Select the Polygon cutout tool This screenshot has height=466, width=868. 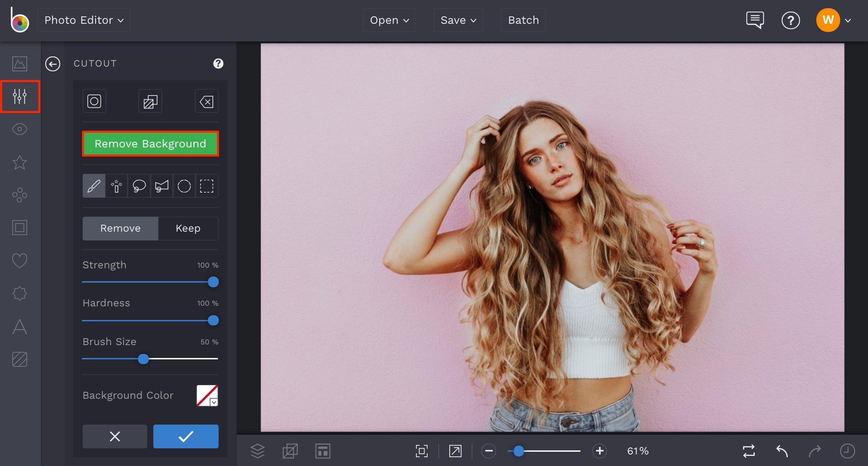(x=161, y=186)
